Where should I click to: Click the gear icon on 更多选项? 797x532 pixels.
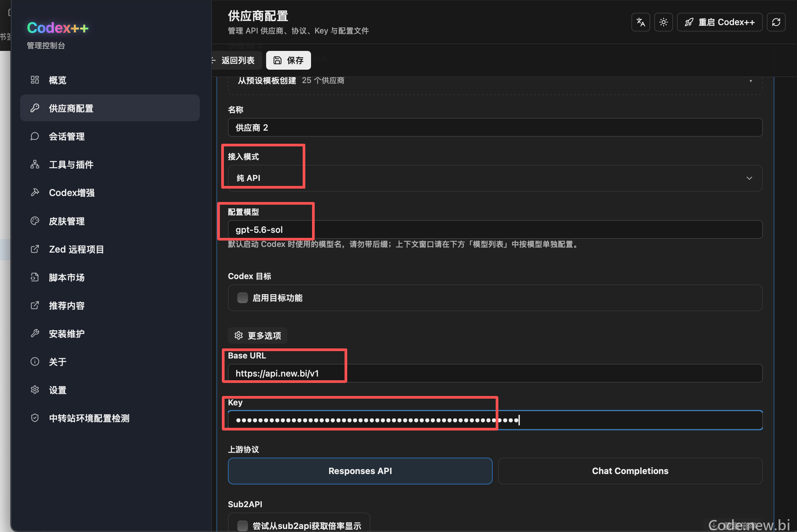tap(239, 336)
